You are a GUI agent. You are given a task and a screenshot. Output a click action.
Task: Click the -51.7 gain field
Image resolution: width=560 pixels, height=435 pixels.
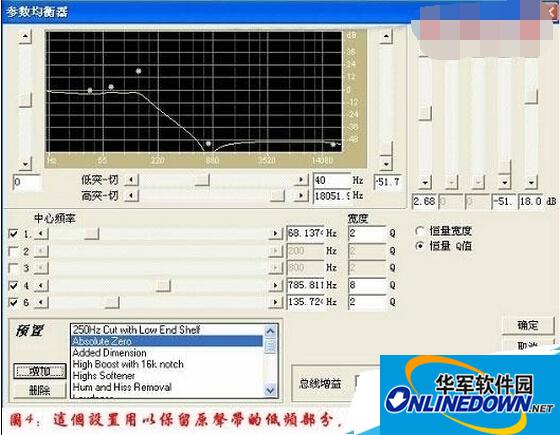[x=388, y=182]
